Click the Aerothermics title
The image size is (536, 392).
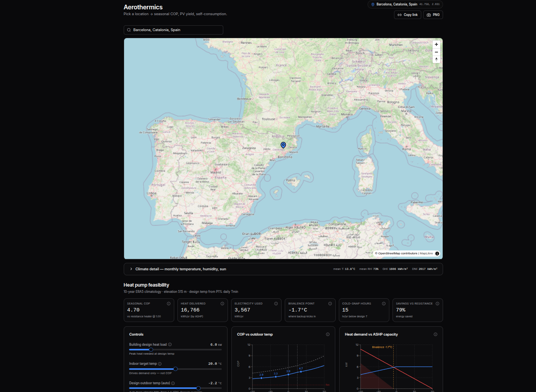click(x=143, y=7)
